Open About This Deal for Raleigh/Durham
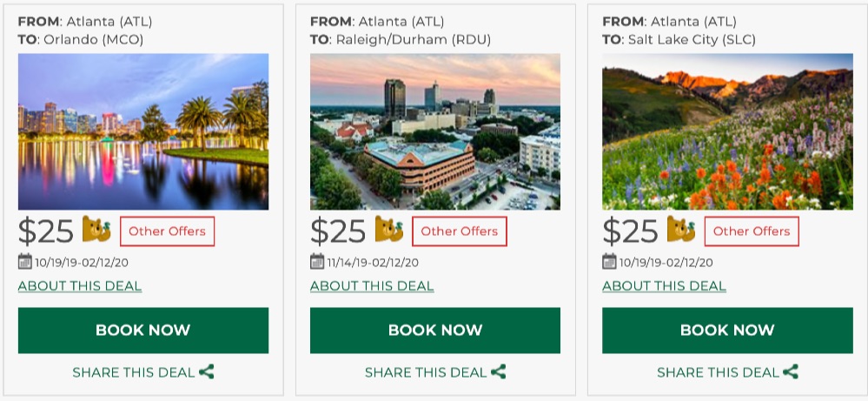Screen dimensions: 868x401 [372, 286]
